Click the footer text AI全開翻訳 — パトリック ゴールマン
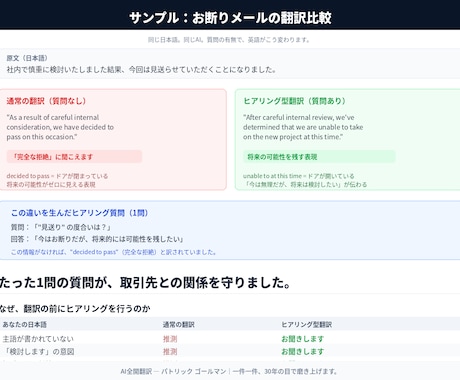This screenshot has height=380, width=460. pyautogui.click(x=173, y=371)
